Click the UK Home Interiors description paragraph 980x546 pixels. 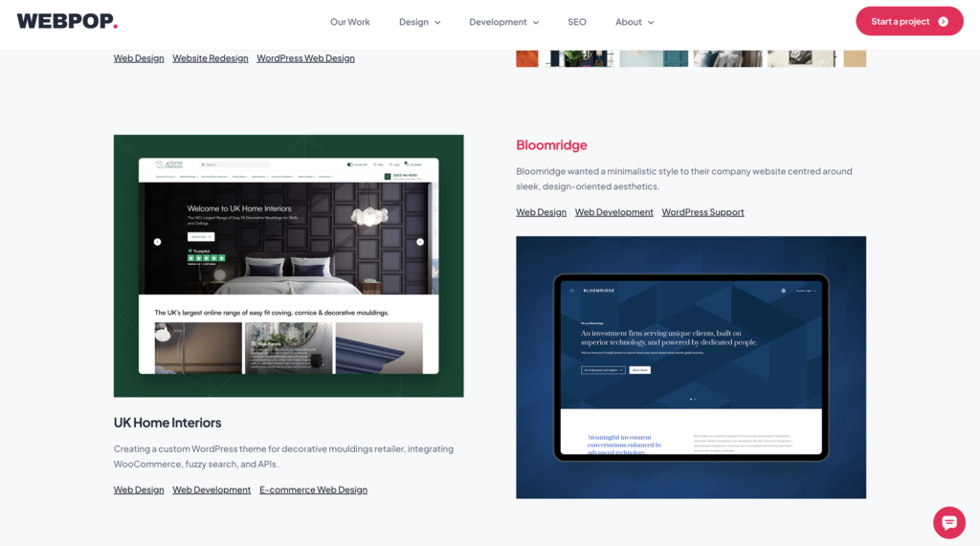point(283,456)
